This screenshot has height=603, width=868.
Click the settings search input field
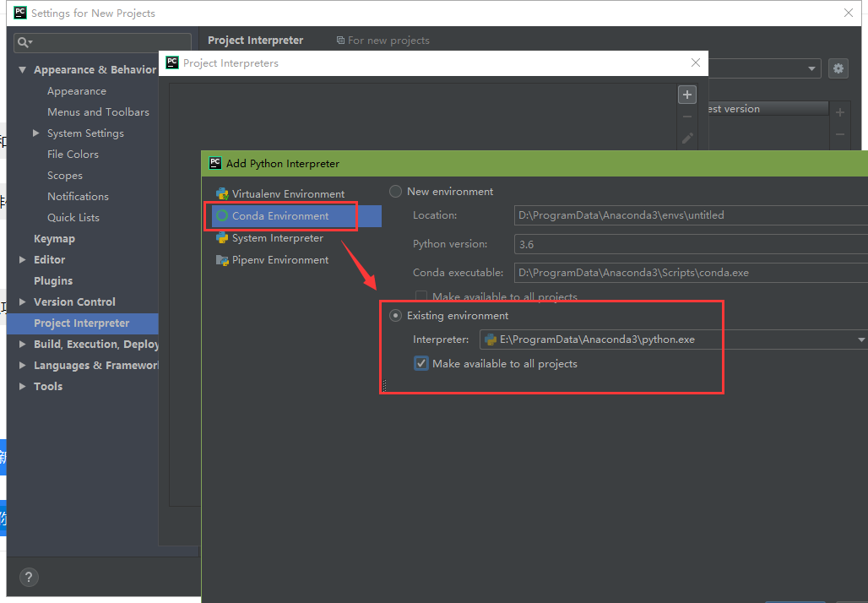click(x=102, y=42)
